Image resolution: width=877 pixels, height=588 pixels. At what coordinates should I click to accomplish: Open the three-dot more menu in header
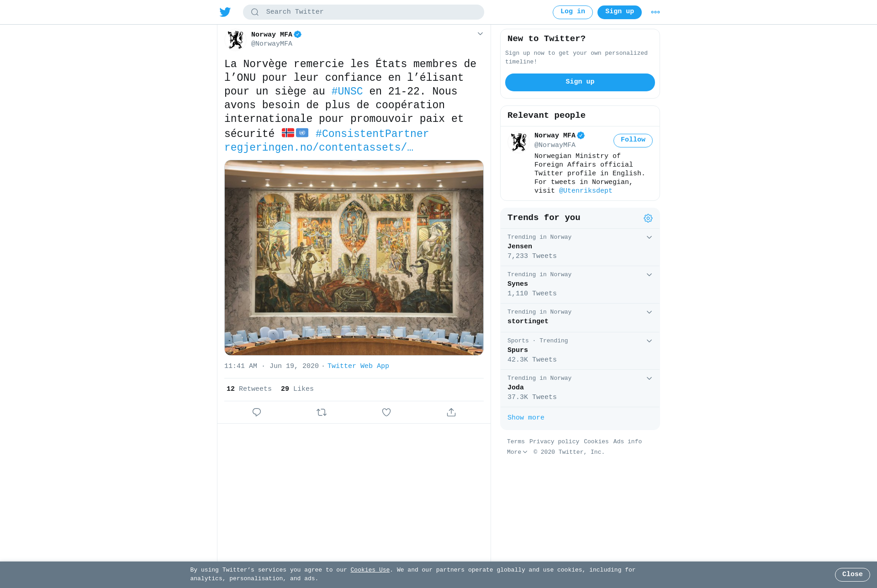click(x=655, y=12)
